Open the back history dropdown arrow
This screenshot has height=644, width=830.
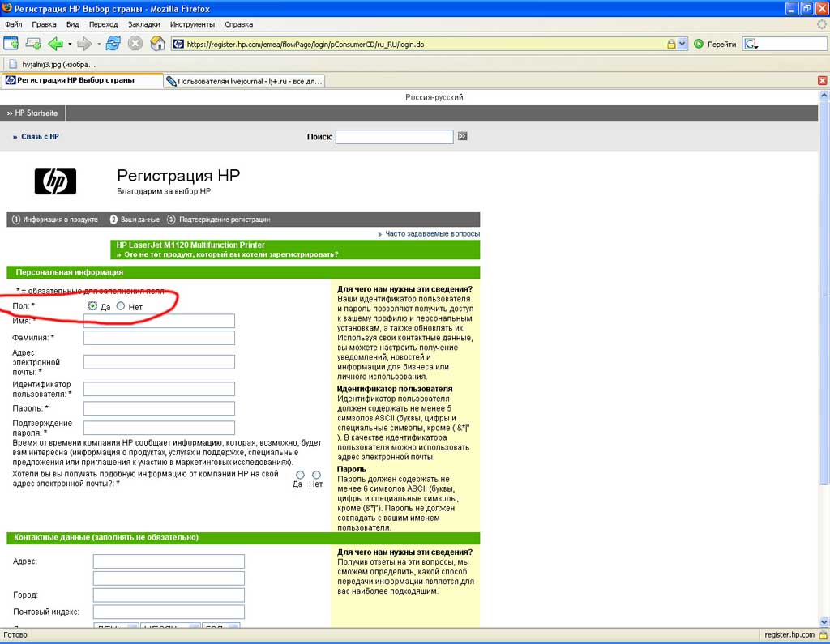pyautogui.click(x=70, y=44)
